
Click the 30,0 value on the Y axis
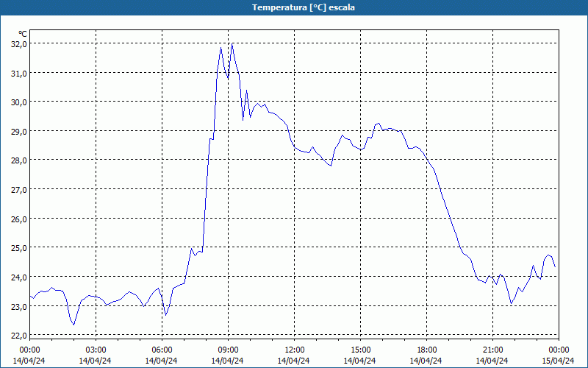(x=19, y=102)
